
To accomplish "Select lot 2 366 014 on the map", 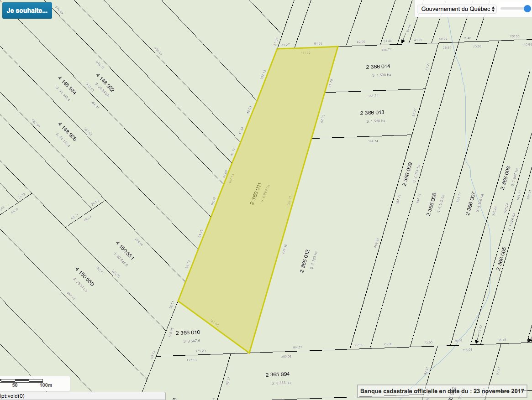I will [379, 67].
